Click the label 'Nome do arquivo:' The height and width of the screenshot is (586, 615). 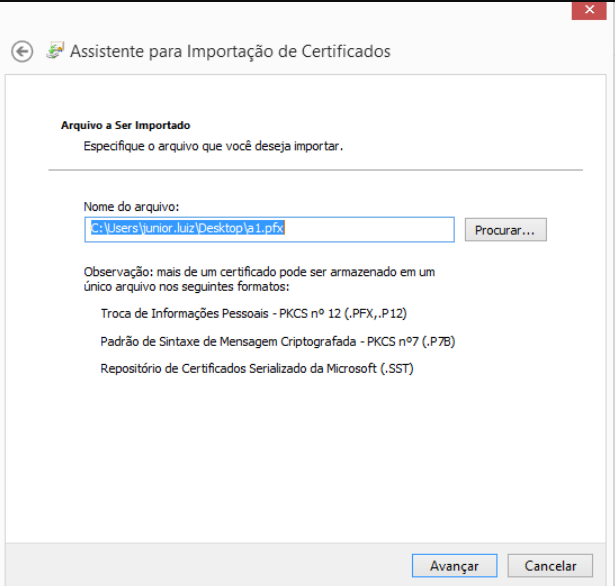(x=131, y=207)
